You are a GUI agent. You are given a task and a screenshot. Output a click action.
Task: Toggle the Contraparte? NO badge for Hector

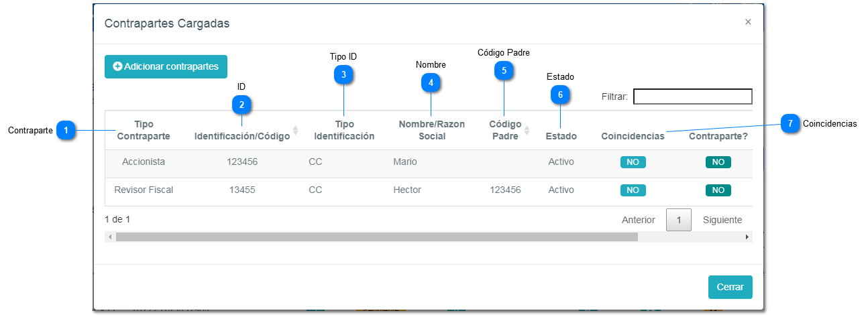click(718, 190)
